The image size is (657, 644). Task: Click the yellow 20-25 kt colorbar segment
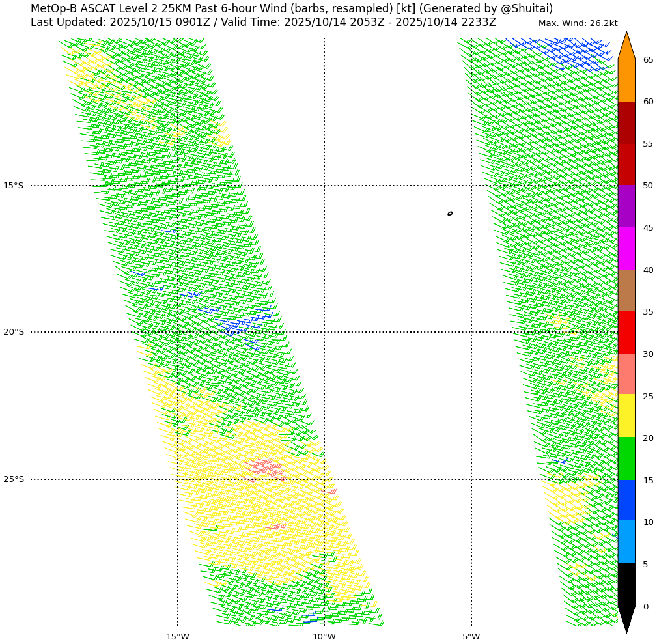pyautogui.click(x=626, y=415)
